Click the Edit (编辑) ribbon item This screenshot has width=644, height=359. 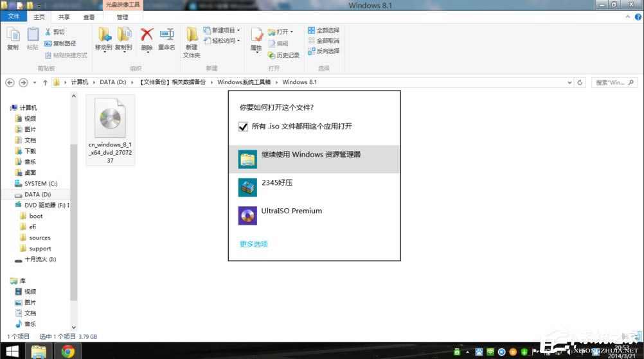(x=278, y=44)
